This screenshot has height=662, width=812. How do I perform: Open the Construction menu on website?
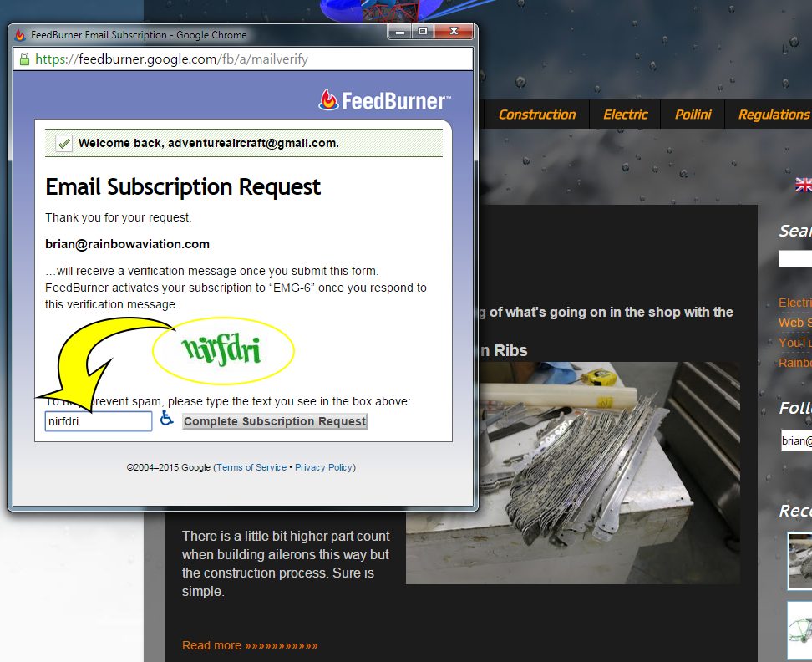tap(537, 115)
